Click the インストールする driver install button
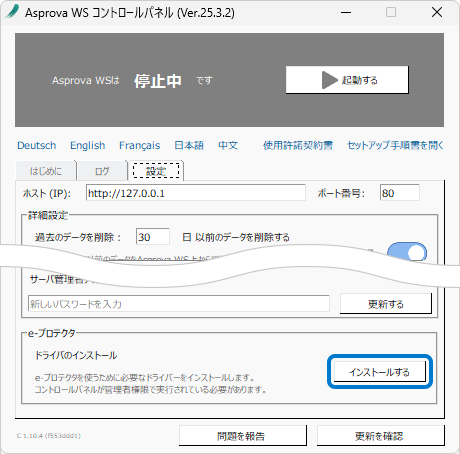Screen dimensions: 460x454 pyautogui.click(x=380, y=372)
